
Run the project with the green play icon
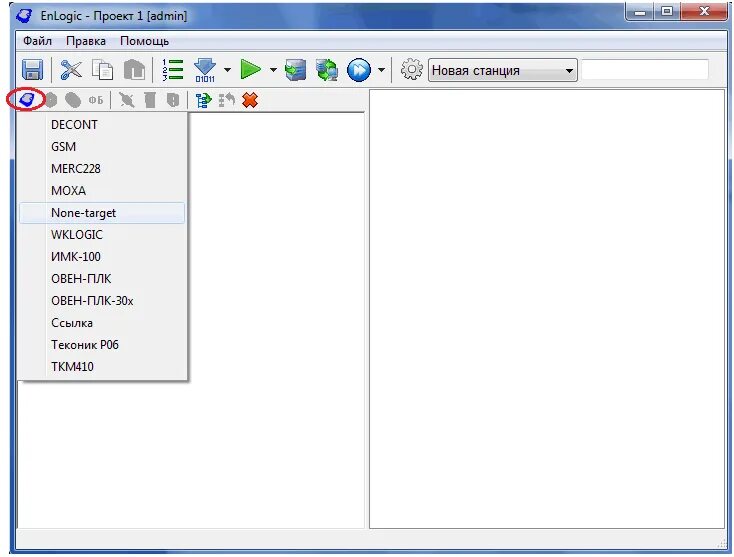pos(250,70)
